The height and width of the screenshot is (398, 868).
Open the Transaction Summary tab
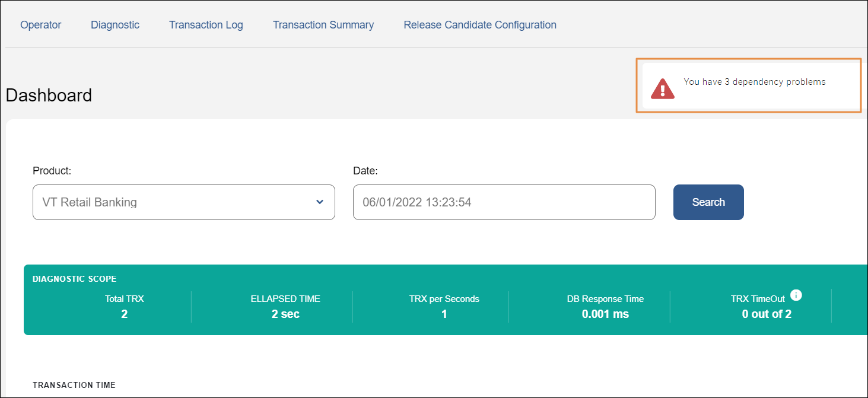323,25
